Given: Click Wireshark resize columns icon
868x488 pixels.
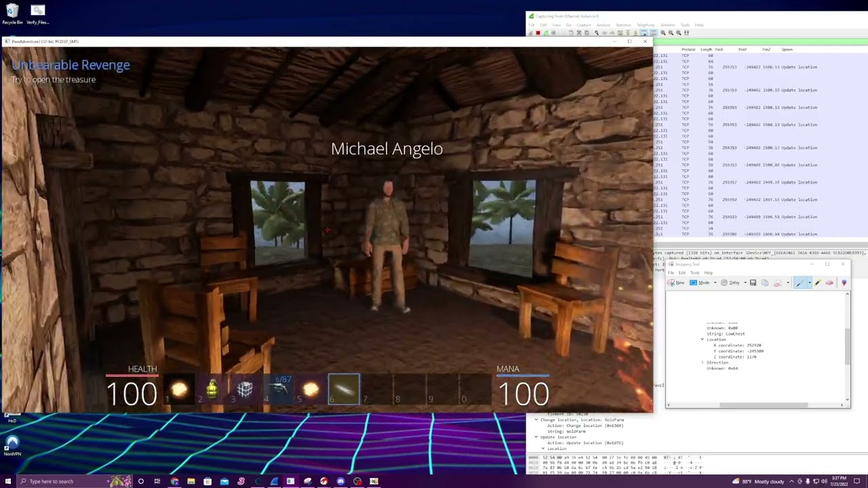Looking at the screenshot, I should [686, 33].
